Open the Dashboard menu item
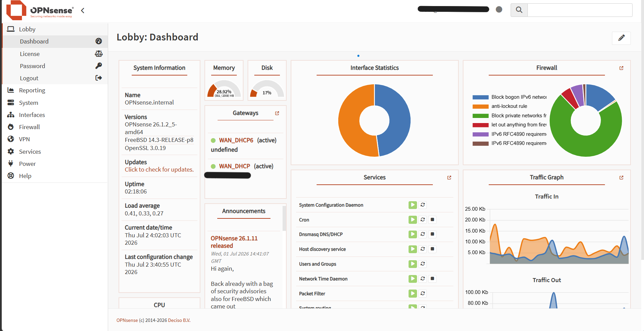 55,41
